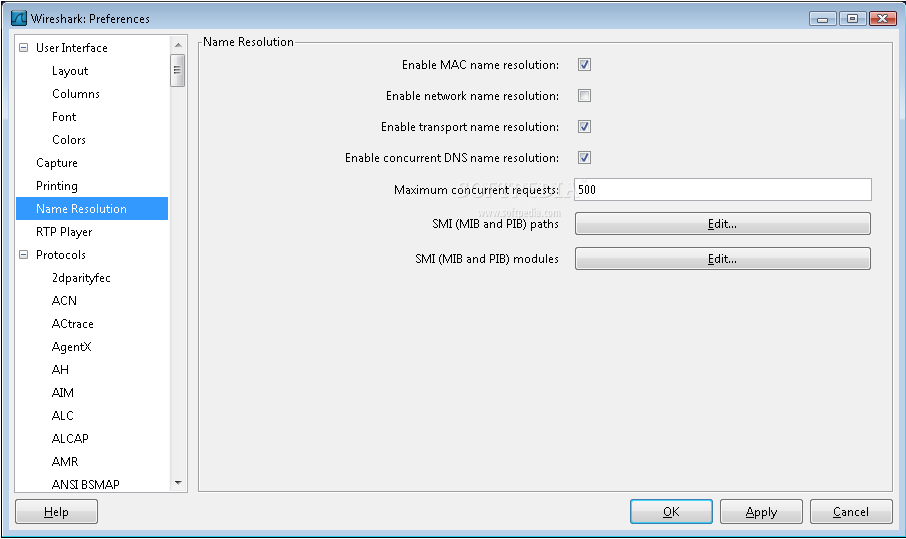Viewport: 906px width, 539px height.
Task: Select the AIM protocol
Action: [62, 393]
